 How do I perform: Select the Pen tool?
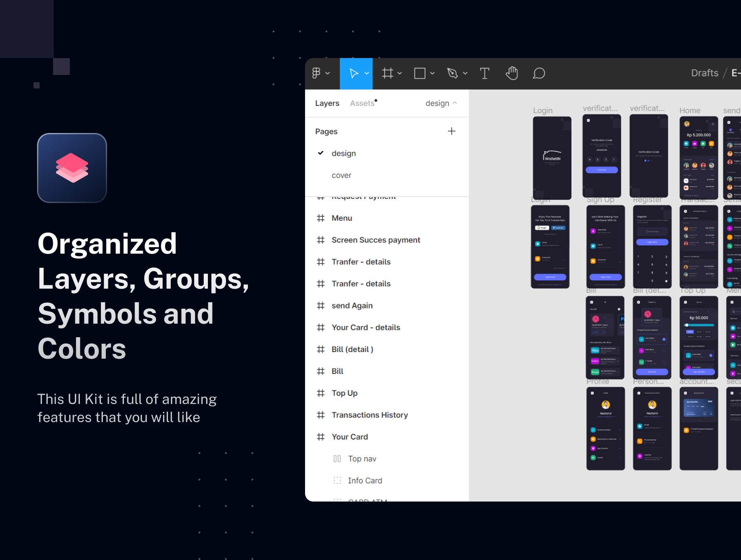pos(452,73)
